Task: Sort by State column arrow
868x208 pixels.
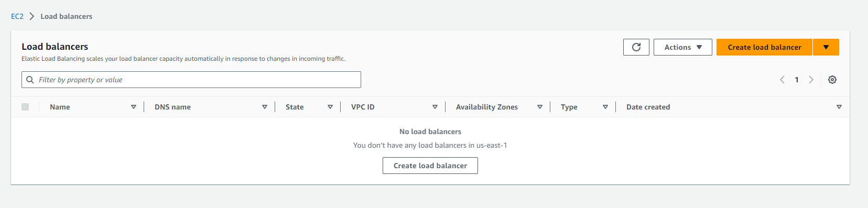Action: 330,107
